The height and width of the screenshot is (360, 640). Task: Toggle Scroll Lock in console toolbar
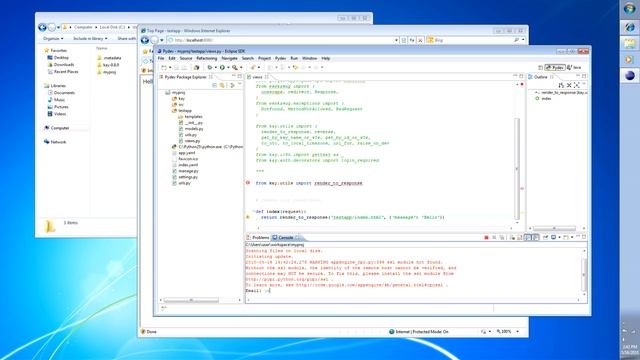520,238
